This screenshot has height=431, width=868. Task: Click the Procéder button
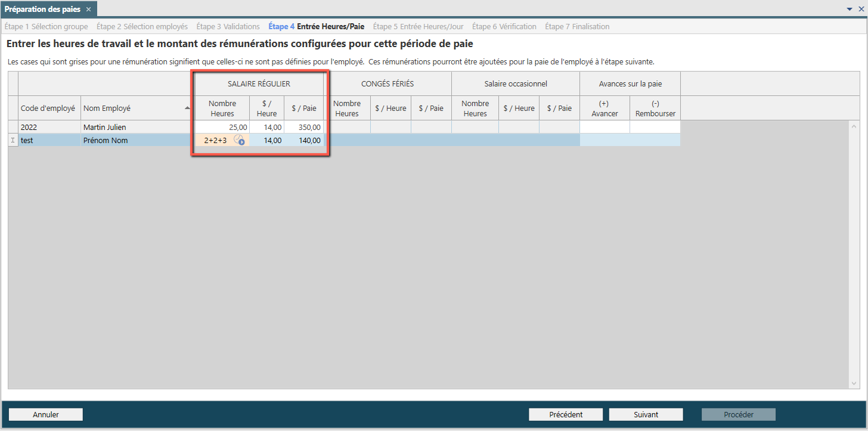click(739, 414)
